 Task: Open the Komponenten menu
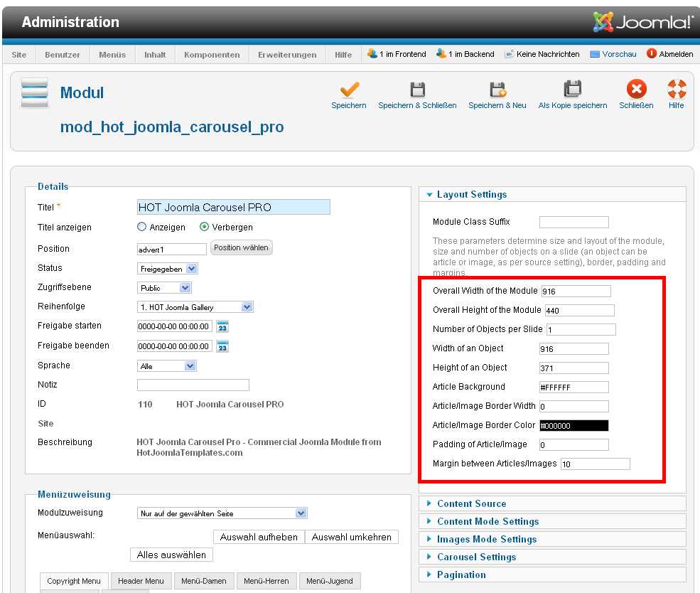(x=212, y=55)
